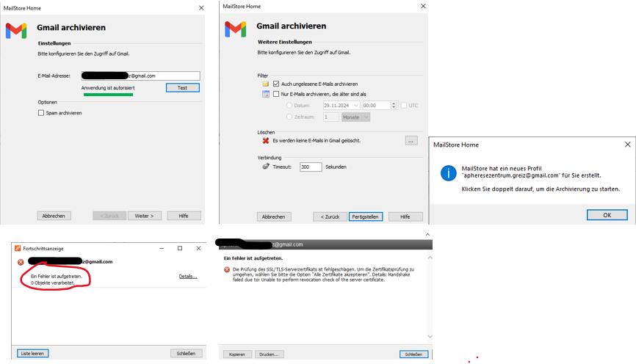Toggle the UTC checkbox
The image size is (636, 364).
(404, 106)
